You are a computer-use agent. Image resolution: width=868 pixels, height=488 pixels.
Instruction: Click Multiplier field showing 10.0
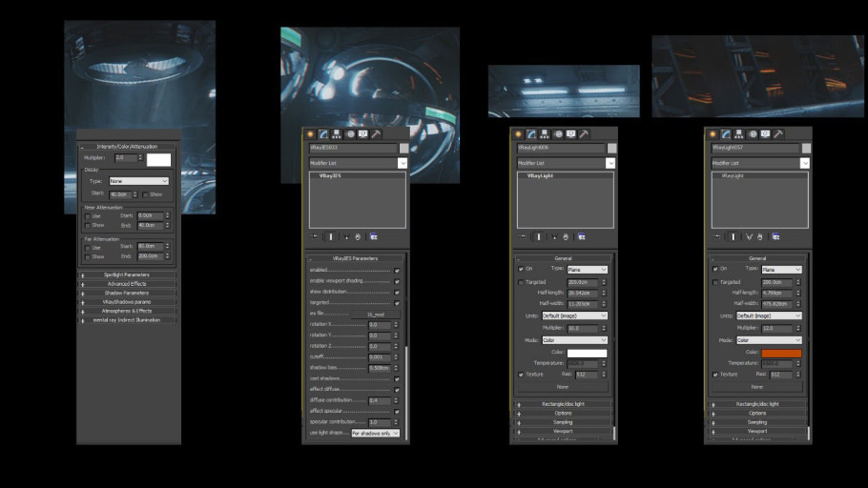click(x=583, y=328)
